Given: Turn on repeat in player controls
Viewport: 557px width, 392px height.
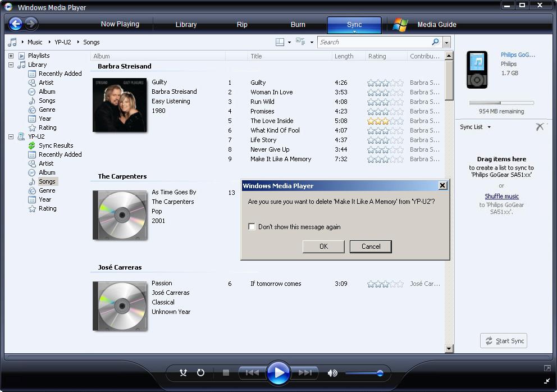Looking at the screenshot, I should click(200, 372).
